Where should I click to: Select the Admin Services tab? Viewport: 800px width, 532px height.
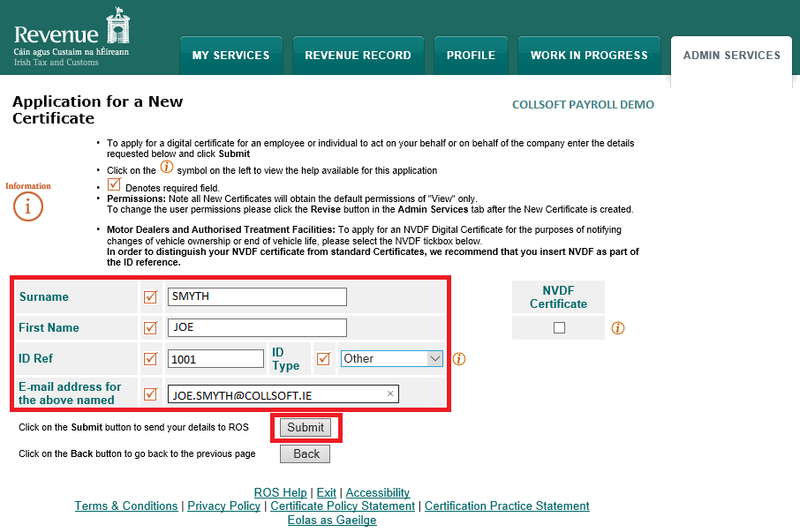(731, 56)
